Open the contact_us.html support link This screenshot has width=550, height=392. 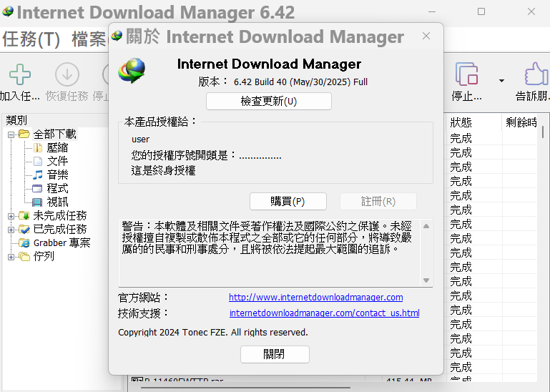coord(325,313)
